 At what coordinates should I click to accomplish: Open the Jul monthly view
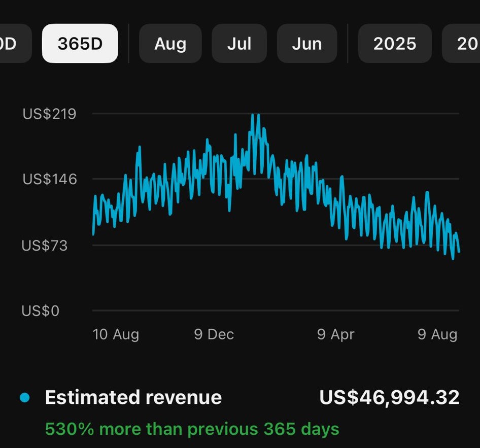pos(239,44)
